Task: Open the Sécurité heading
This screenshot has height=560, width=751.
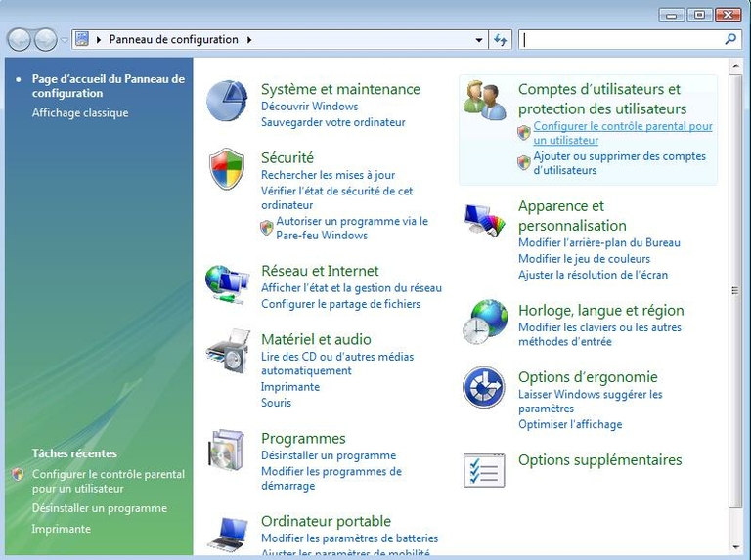Action: 287,157
